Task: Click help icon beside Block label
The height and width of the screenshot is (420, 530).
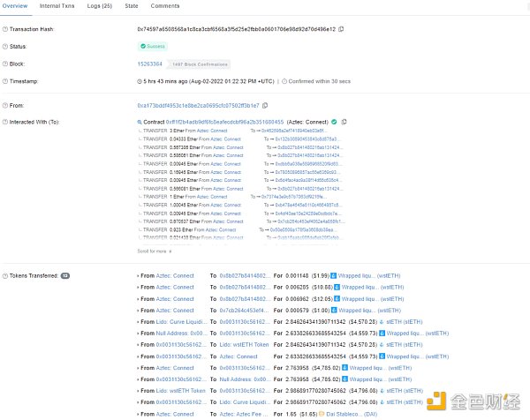Action: click(x=4, y=64)
